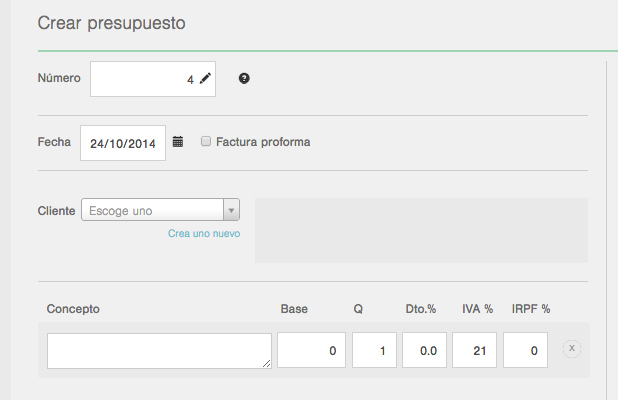Image resolution: width=618 pixels, height=400 pixels.
Task: Focus the Número input field
Action: pyautogui.click(x=153, y=79)
